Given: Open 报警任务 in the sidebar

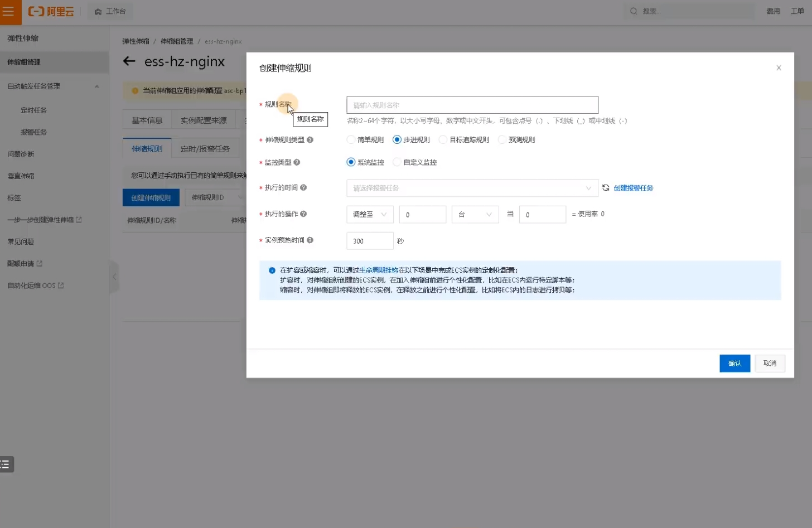Looking at the screenshot, I should coord(34,132).
